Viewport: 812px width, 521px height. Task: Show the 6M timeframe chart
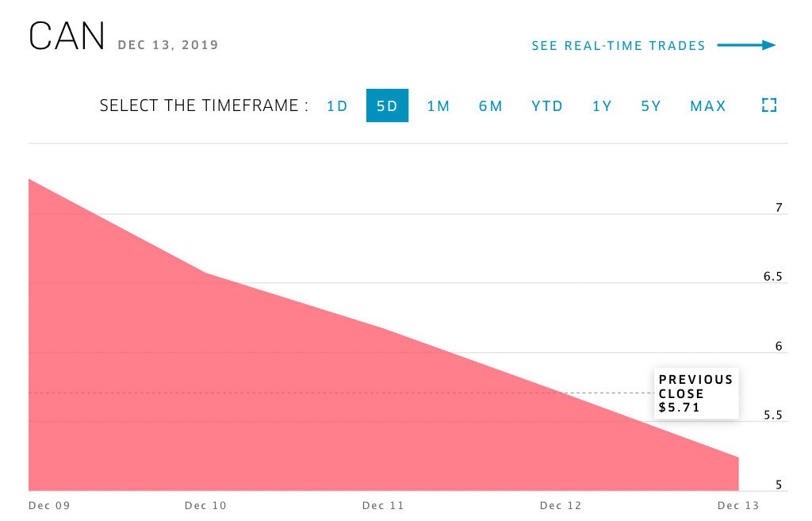491,105
